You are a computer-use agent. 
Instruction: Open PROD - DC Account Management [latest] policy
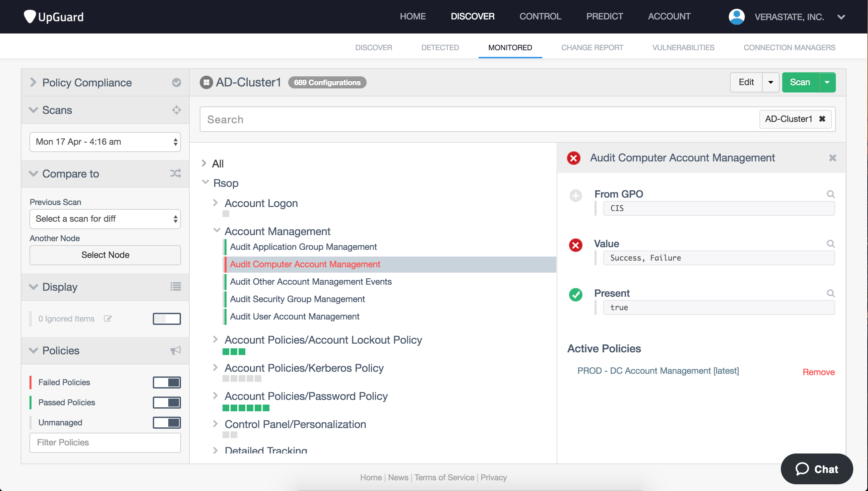coord(658,371)
